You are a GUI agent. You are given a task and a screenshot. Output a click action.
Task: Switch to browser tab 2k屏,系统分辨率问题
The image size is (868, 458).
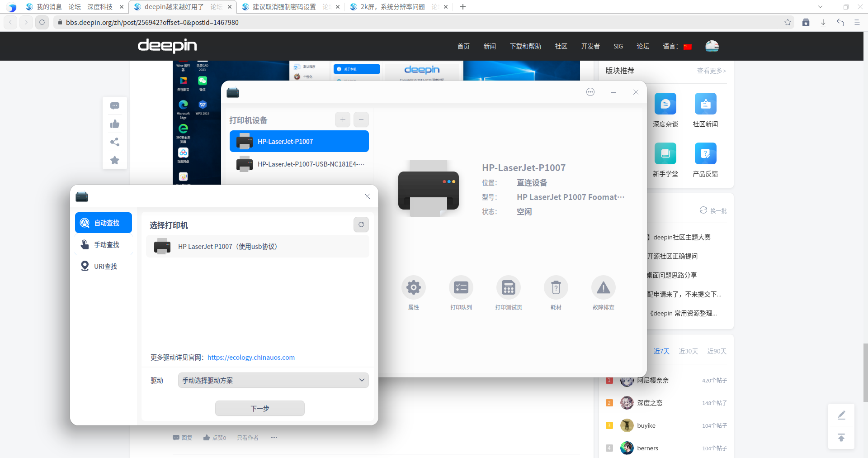[x=399, y=7]
